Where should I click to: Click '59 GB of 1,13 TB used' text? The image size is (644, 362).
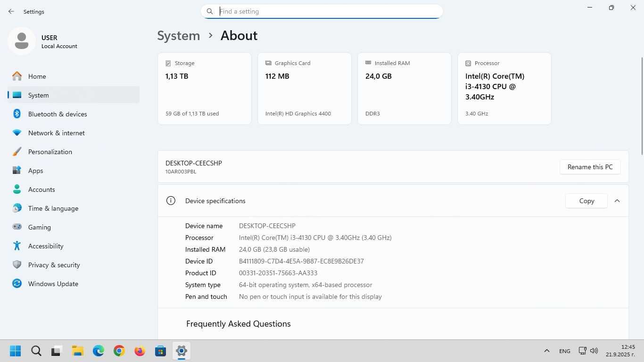tap(192, 114)
